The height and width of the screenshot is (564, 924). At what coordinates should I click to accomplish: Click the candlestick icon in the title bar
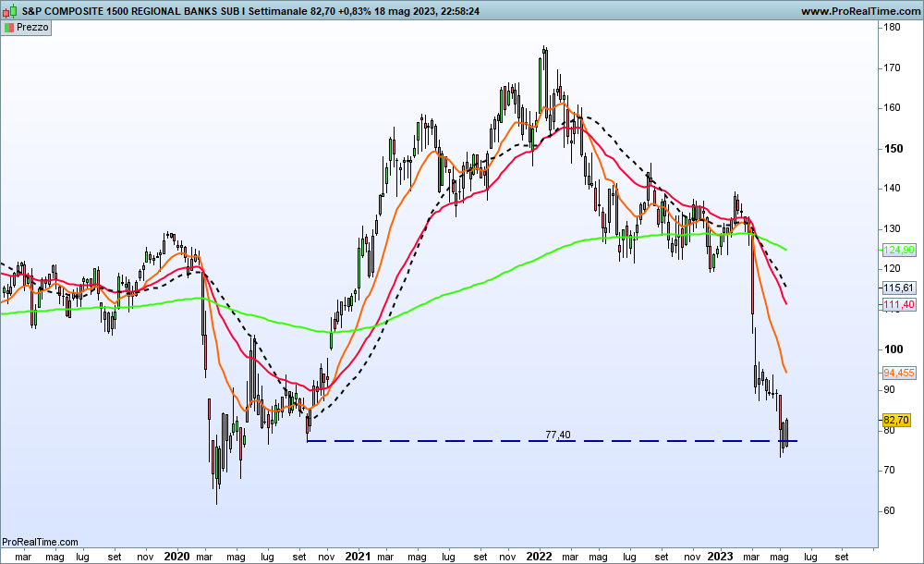tap(10, 10)
